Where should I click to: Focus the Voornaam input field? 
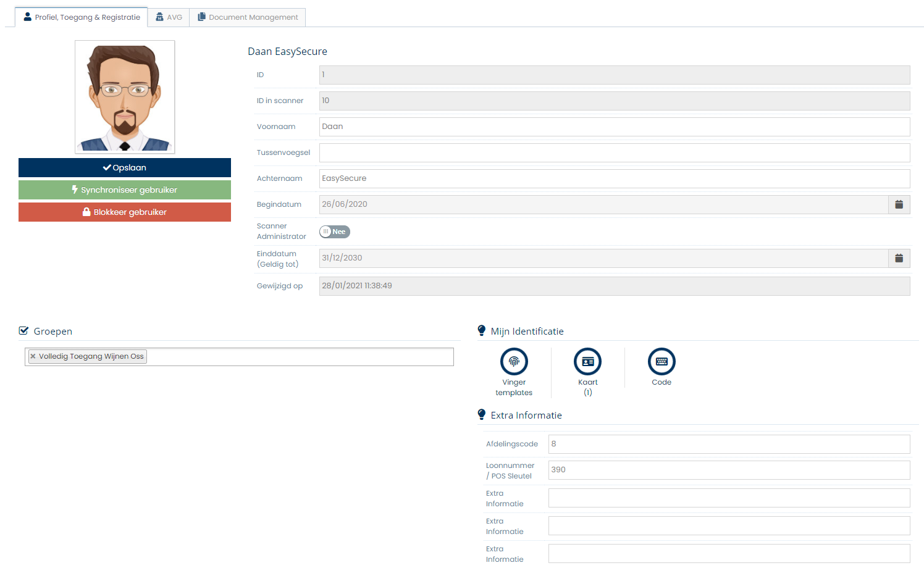(x=615, y=127)
